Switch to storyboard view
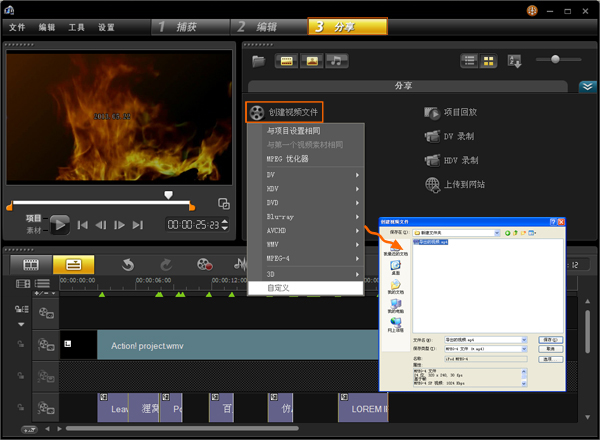This screenshot has height=440, width=600. (31, 264)
